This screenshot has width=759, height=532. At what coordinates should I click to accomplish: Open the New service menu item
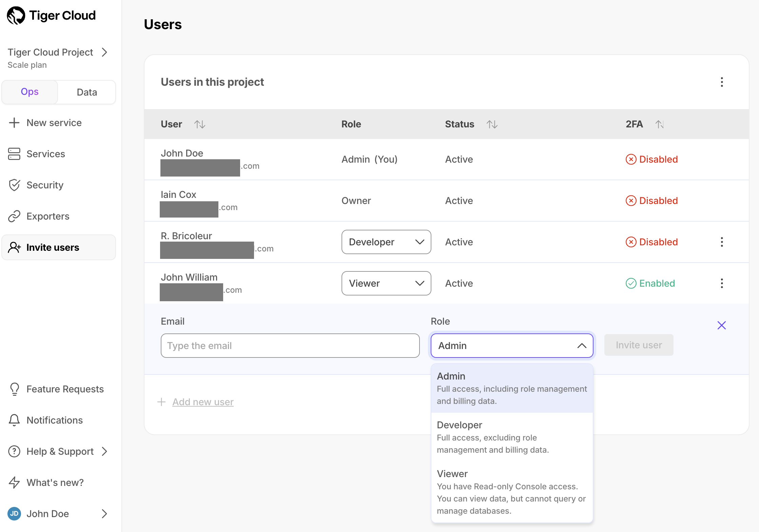(x=54, y=123)
